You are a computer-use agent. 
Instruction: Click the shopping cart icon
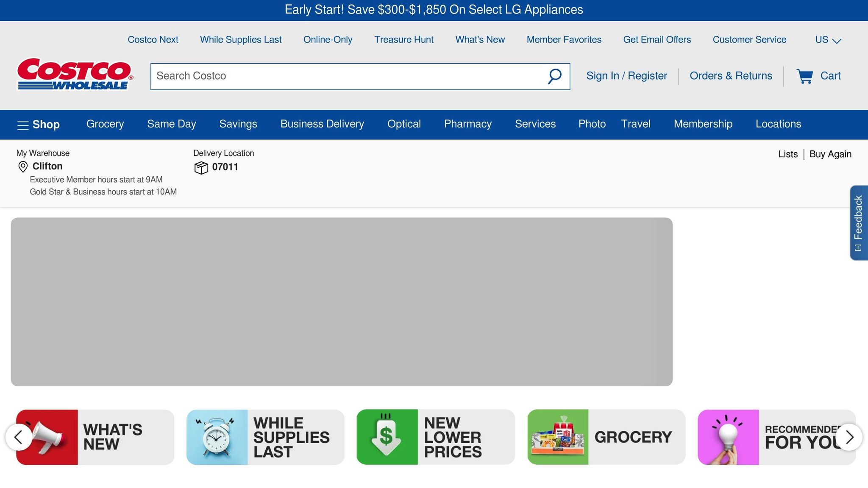[x=804, y=76]
